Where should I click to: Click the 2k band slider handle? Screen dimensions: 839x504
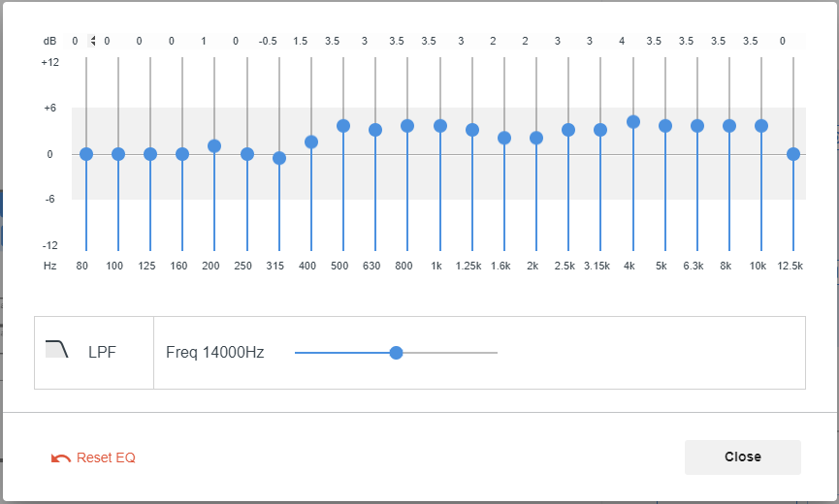[x=536, y=138]
